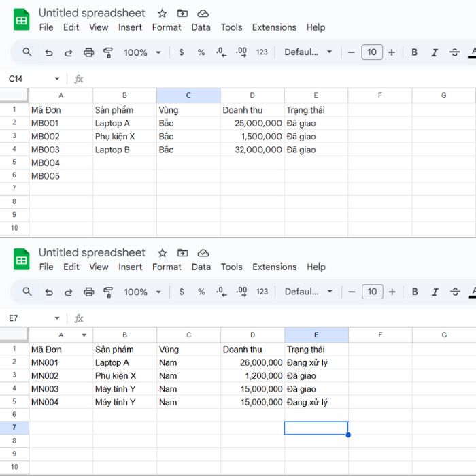Expand name box dropdown showing E7
Viewport: 476px width, 476px height.
[56, 318]
